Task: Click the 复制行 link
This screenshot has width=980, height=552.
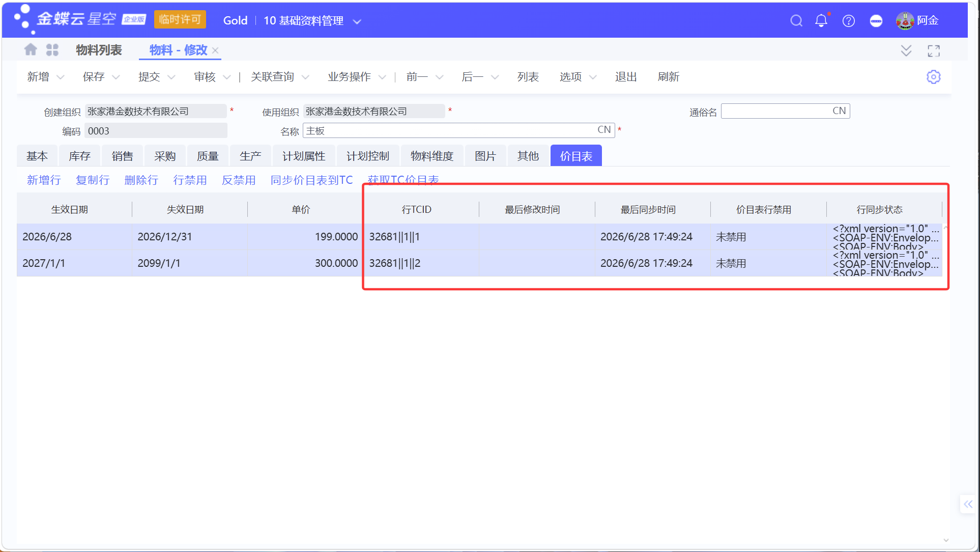Action: 93,180
